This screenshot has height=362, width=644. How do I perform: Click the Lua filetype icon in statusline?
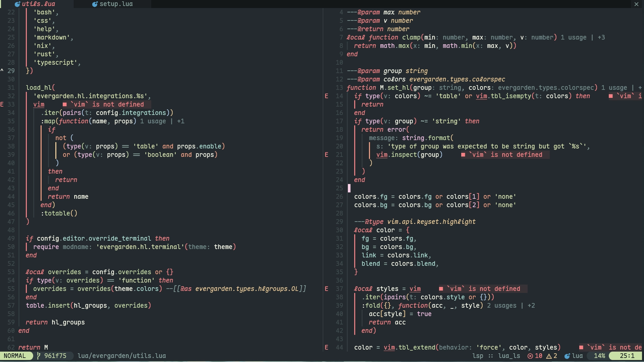click(567, 356)
